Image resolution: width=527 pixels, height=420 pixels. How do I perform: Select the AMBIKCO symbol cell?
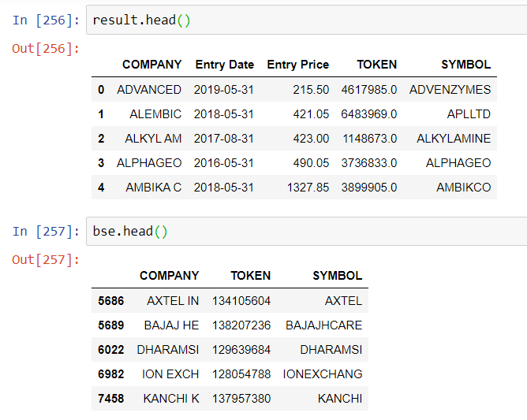coord(463,188)
